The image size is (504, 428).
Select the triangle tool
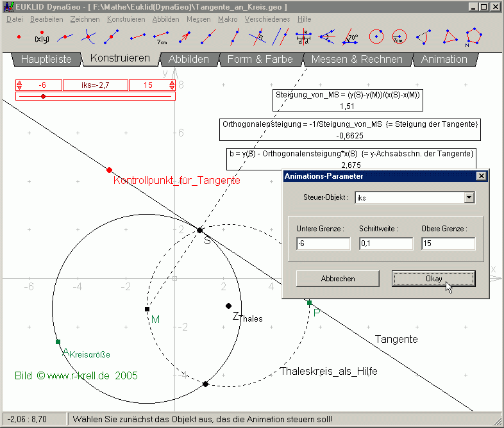pyautogui.click(x=451, y=37)
